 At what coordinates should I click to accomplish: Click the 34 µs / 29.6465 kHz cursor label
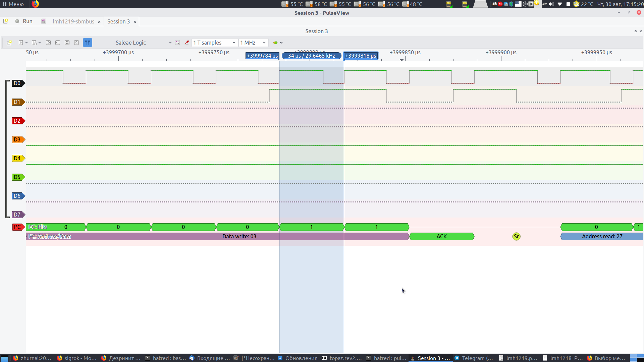[311, 56]
